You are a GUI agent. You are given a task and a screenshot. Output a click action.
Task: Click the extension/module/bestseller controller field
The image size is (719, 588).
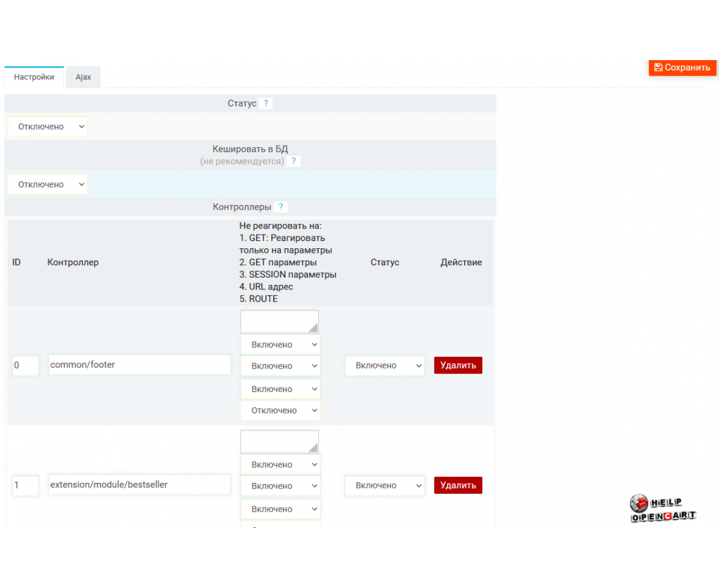139,485
